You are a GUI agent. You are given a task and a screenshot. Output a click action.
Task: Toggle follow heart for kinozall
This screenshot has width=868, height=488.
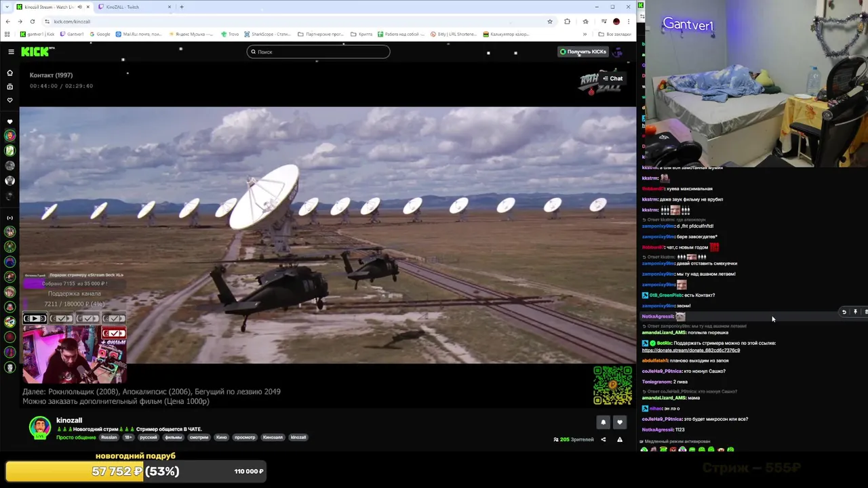(x=619, y=422)
